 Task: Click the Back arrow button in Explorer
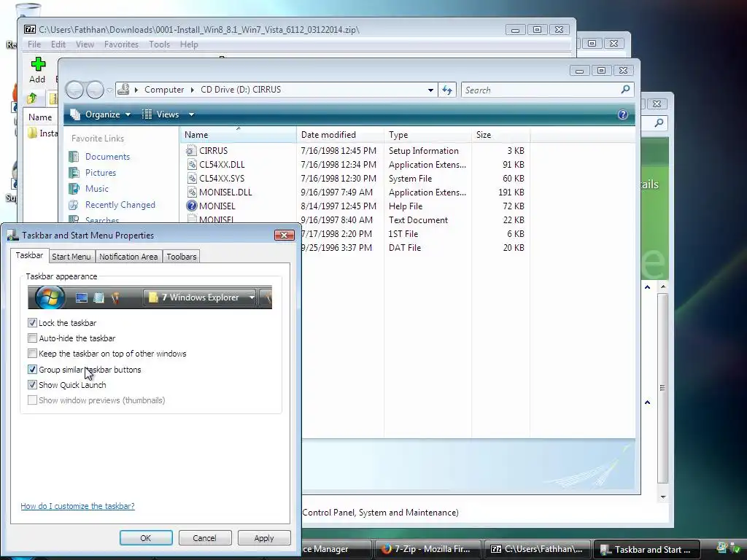tap(74, 90)
